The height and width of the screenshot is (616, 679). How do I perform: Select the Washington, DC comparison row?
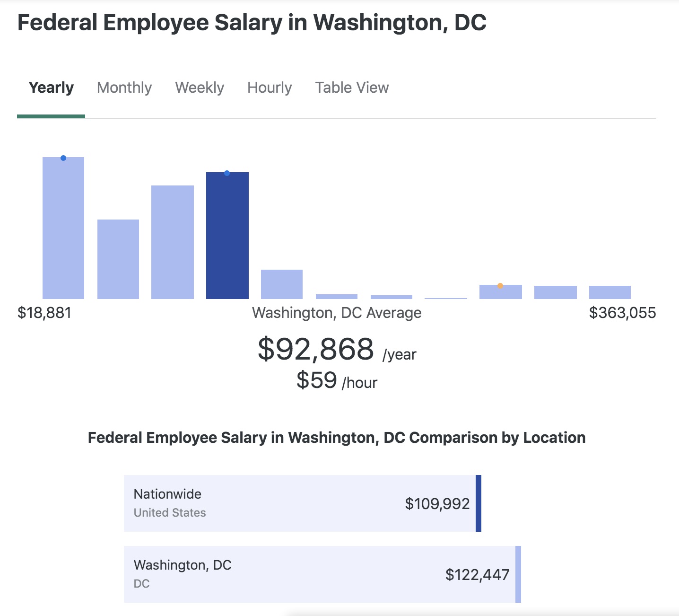[284, 574]
